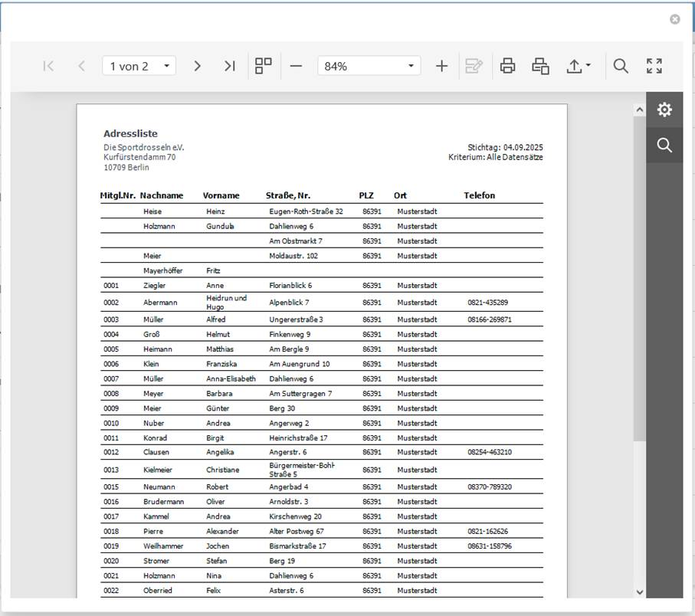This screenshot has width=695, height=616.
Task: Print the report
Action: click(x=507, y=66)
